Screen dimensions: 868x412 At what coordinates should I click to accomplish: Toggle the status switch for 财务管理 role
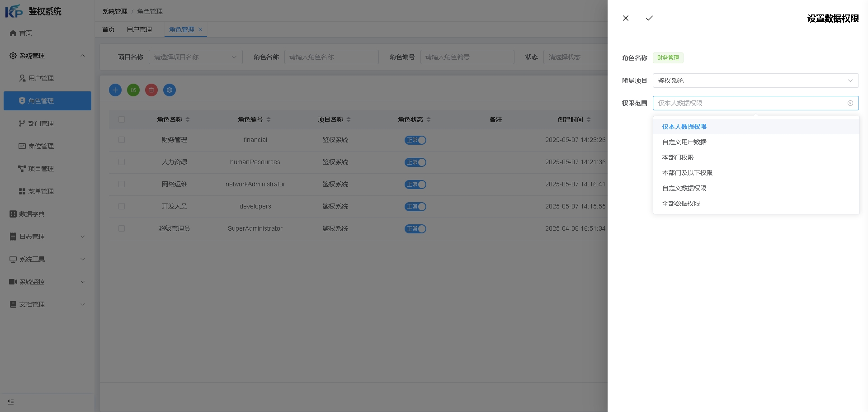(x=415, y=140)
